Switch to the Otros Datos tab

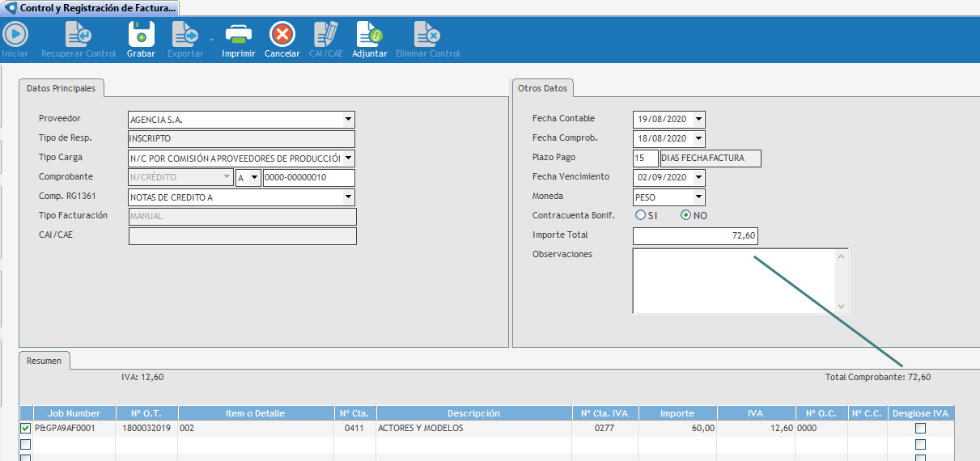click(x=543, y=88)
